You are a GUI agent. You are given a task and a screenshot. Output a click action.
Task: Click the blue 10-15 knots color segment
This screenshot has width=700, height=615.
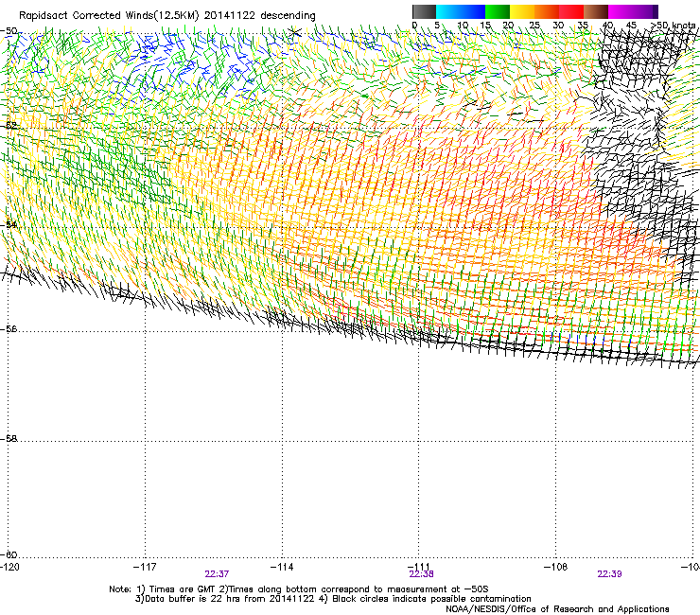473,11
